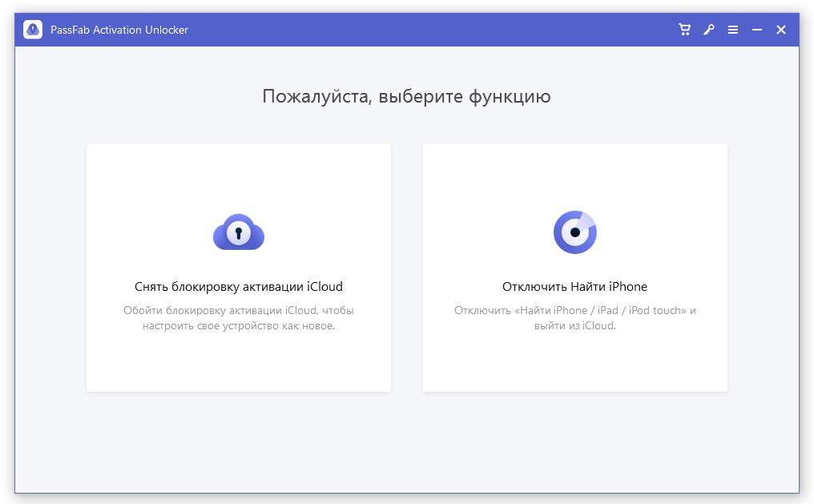814x504 pixels.
Task: Select the iCloud cloud-lock feature icon
Action: click(238, 232)
